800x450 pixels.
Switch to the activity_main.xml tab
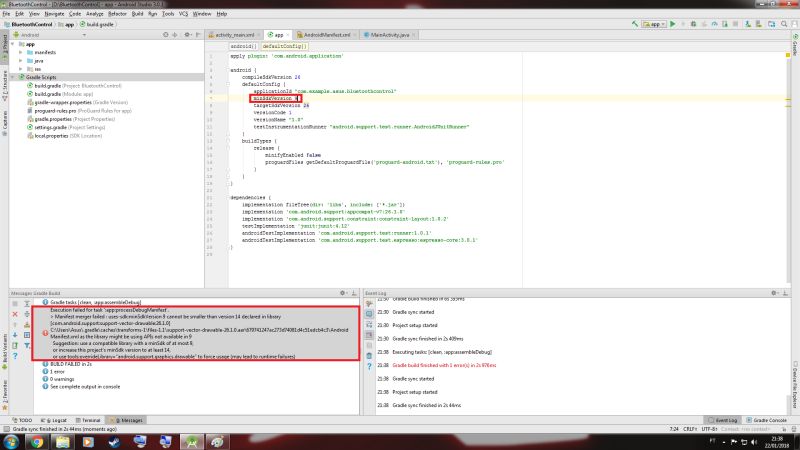tap(235, 35)
